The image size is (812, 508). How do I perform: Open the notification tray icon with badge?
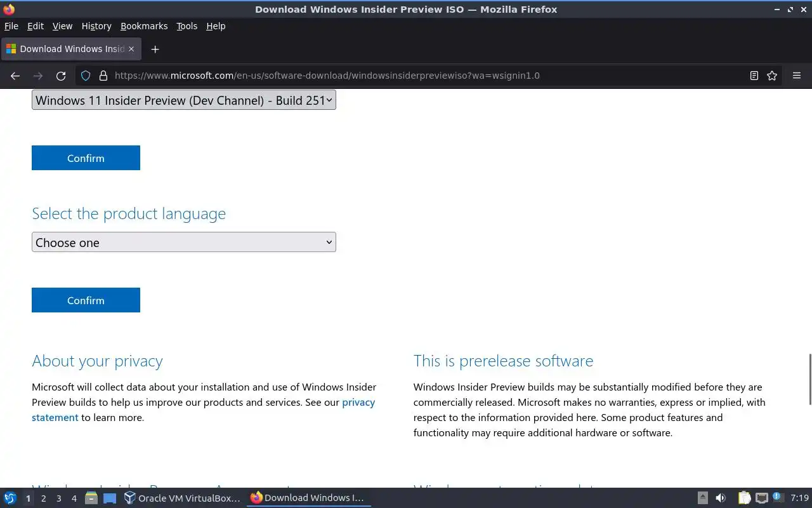778,498
